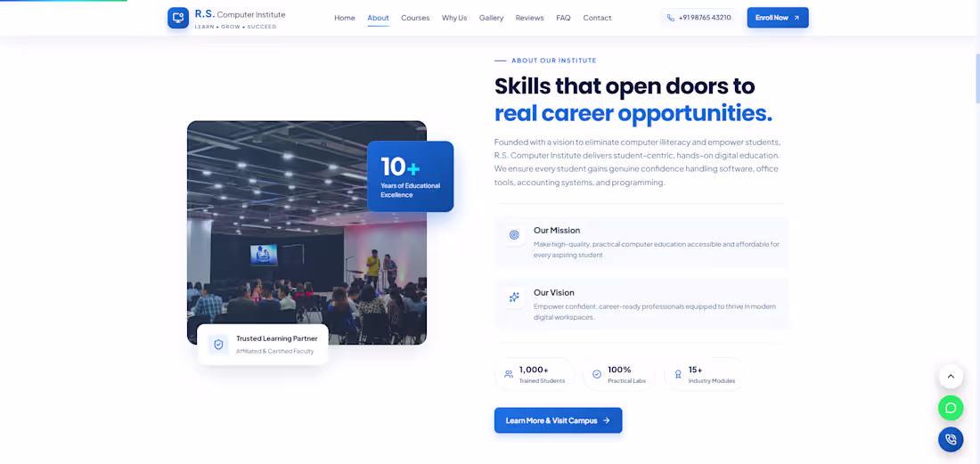Click the ABOUT OUR INSTITUTE label

click(x=554, y=61)
